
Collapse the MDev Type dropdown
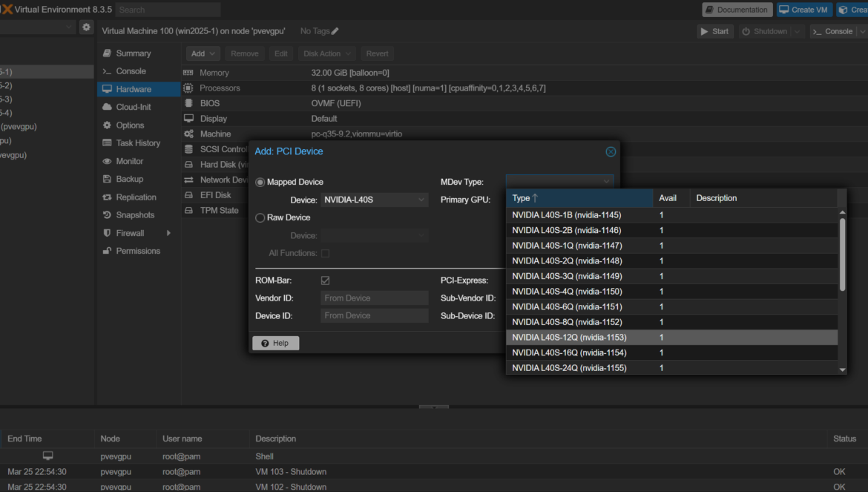point(606,182)
